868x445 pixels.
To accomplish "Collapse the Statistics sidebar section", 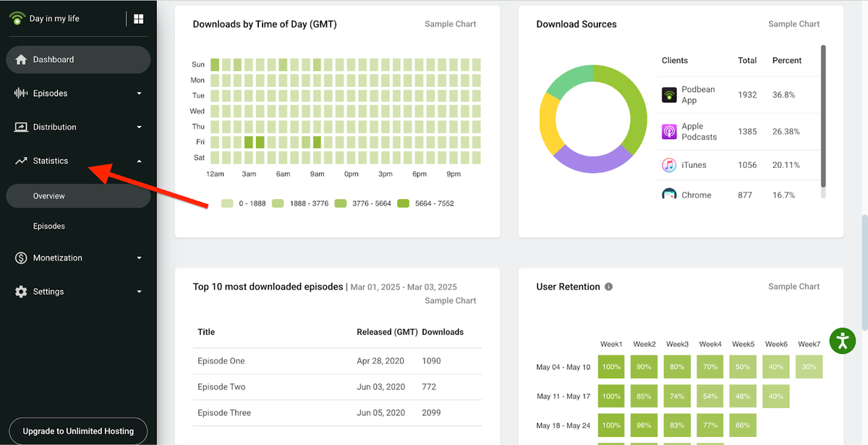I will [x=139, y=161].
